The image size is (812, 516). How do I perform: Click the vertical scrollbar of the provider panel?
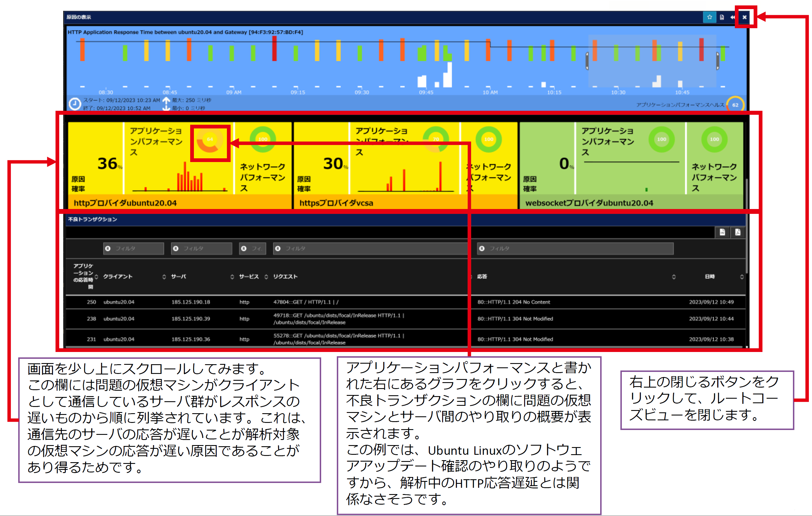point(747,226)
